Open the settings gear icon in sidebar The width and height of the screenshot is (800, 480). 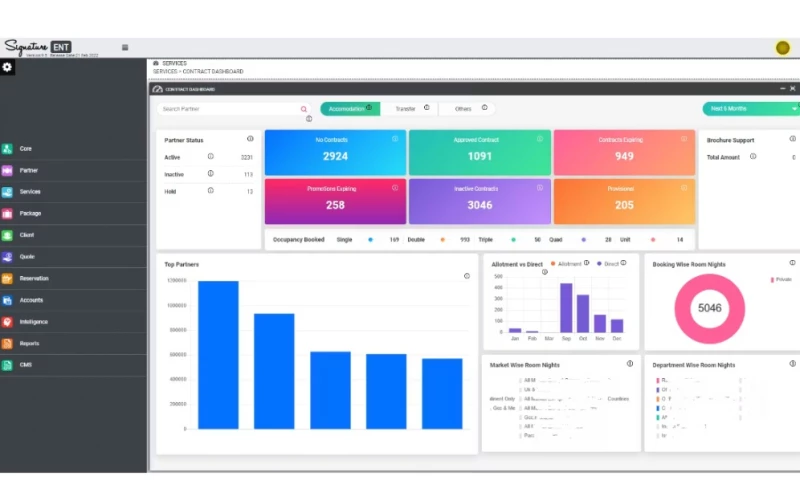7,67
